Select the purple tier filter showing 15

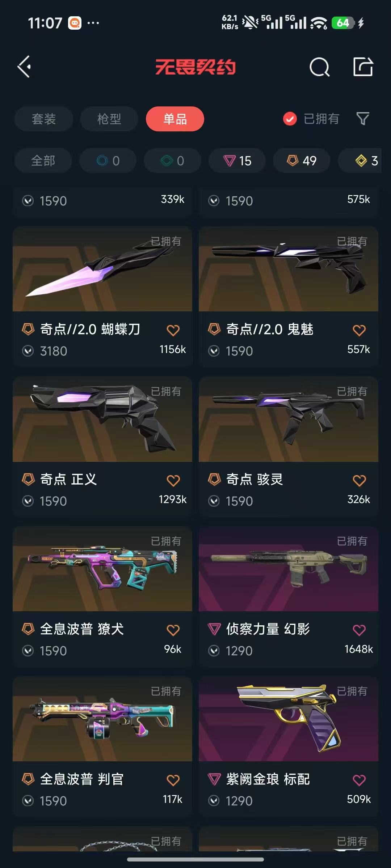(237, 161)
